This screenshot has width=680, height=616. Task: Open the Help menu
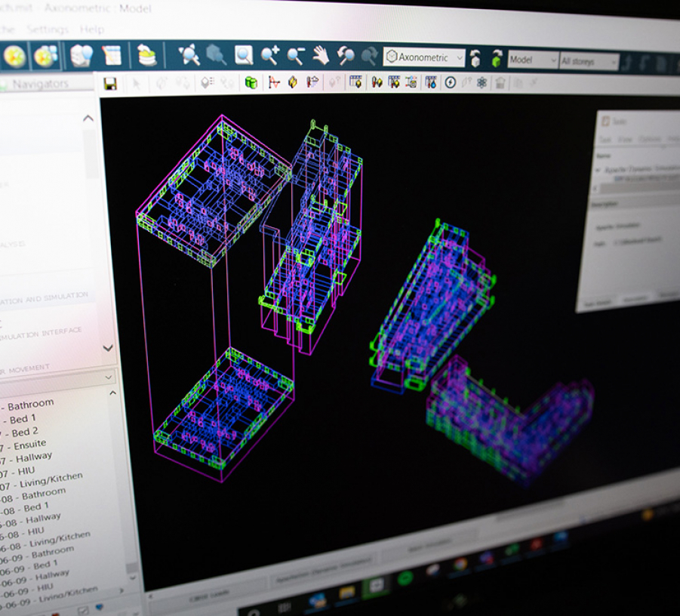coord(92,29)
